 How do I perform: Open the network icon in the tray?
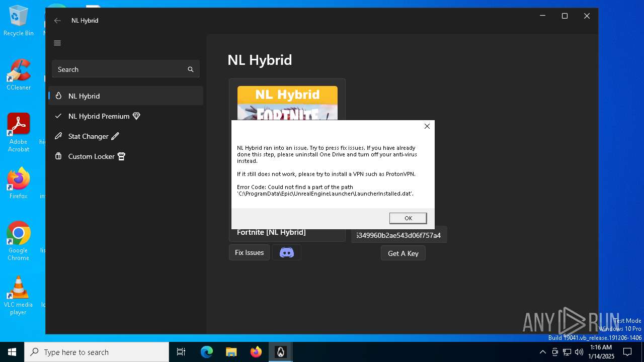(567, 352)
